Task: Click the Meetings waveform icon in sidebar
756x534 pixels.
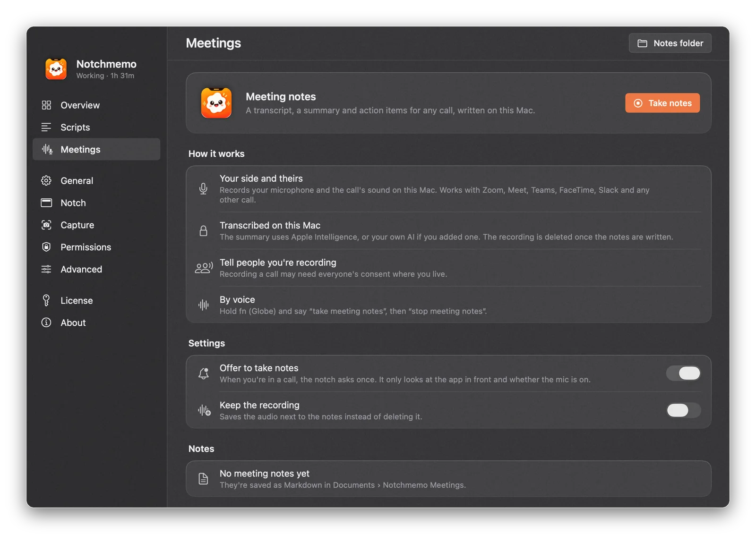Action: pyautogui.click(x=47, y=149)
